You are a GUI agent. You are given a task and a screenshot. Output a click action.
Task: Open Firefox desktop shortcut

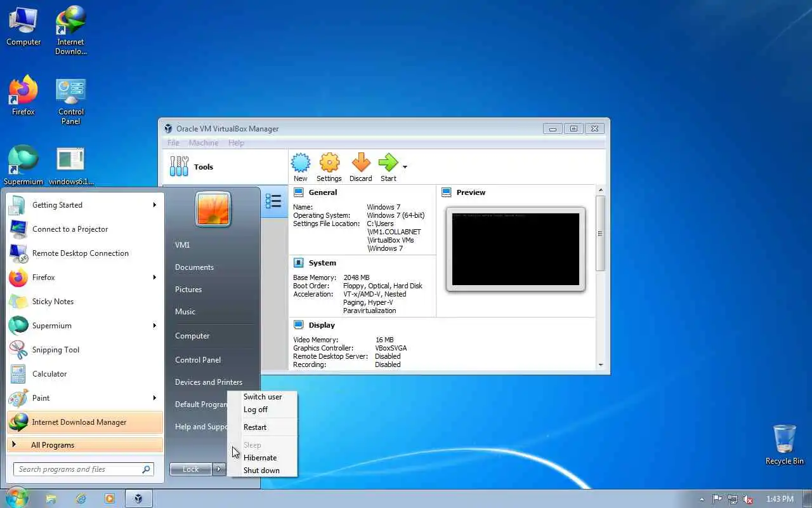(23, 95)
